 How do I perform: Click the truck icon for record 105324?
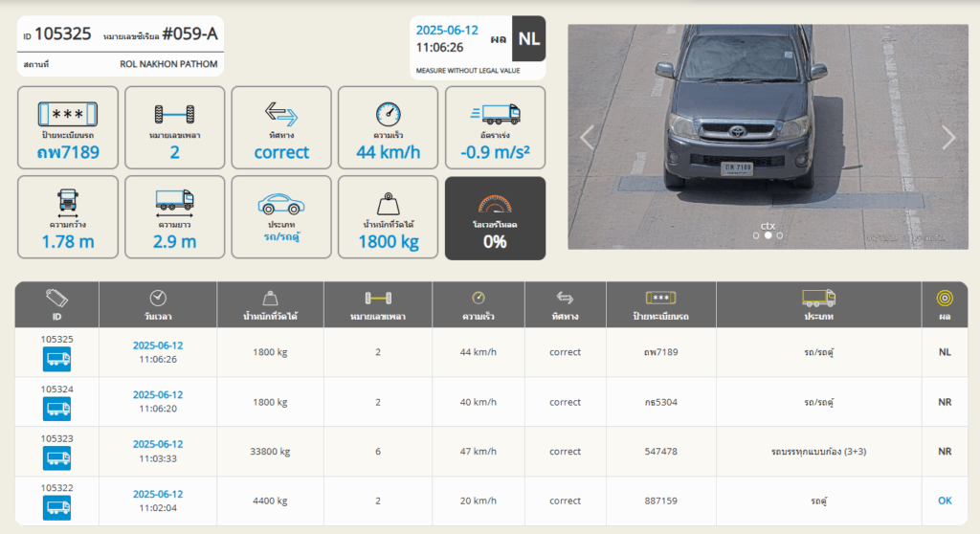tap(56, 409)
